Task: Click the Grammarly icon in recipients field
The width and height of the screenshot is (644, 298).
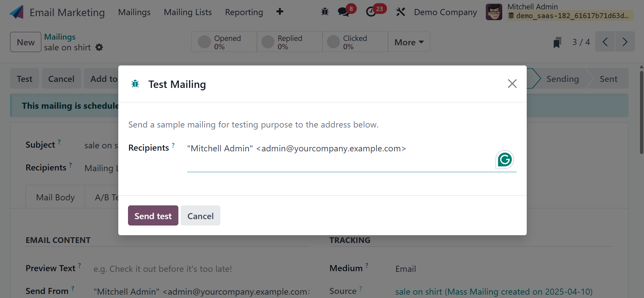Action: point(505,159)
